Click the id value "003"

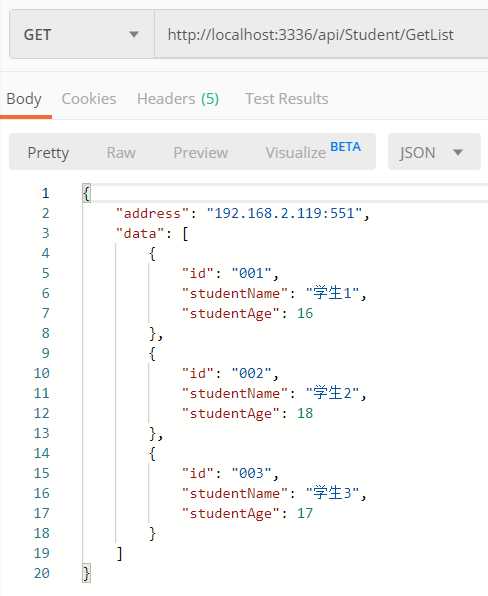tap(251, 473)
